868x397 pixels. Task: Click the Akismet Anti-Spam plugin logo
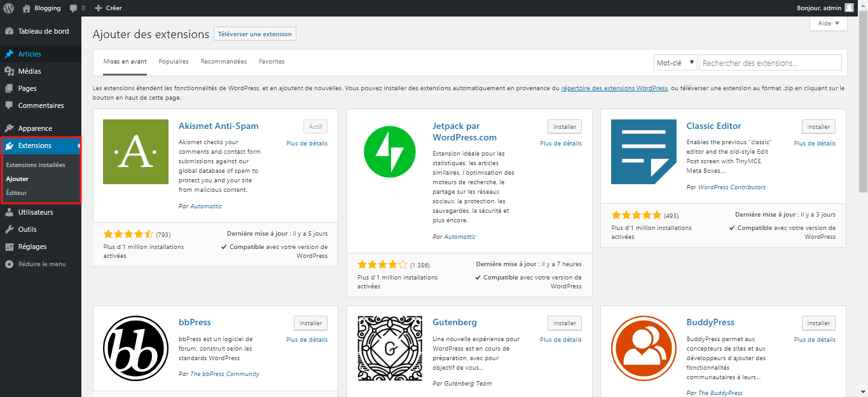click(x=135, y=152)
